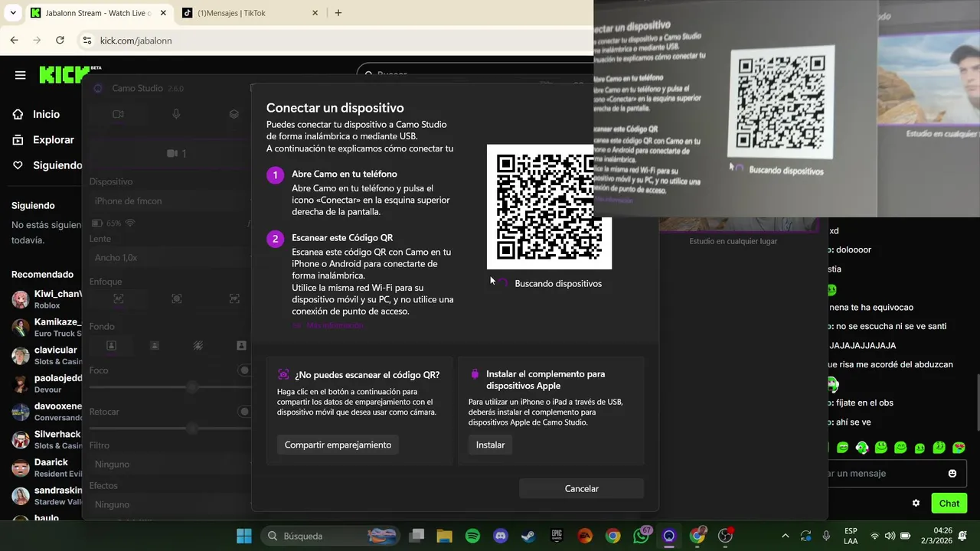Choose third Enfoque focus mode icon

click(234, 298)
